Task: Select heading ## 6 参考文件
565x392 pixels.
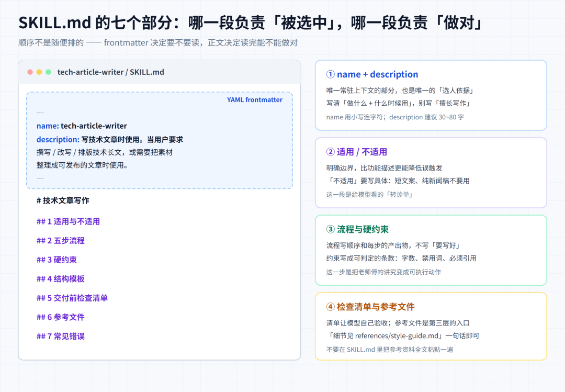Action: point(61,317)
